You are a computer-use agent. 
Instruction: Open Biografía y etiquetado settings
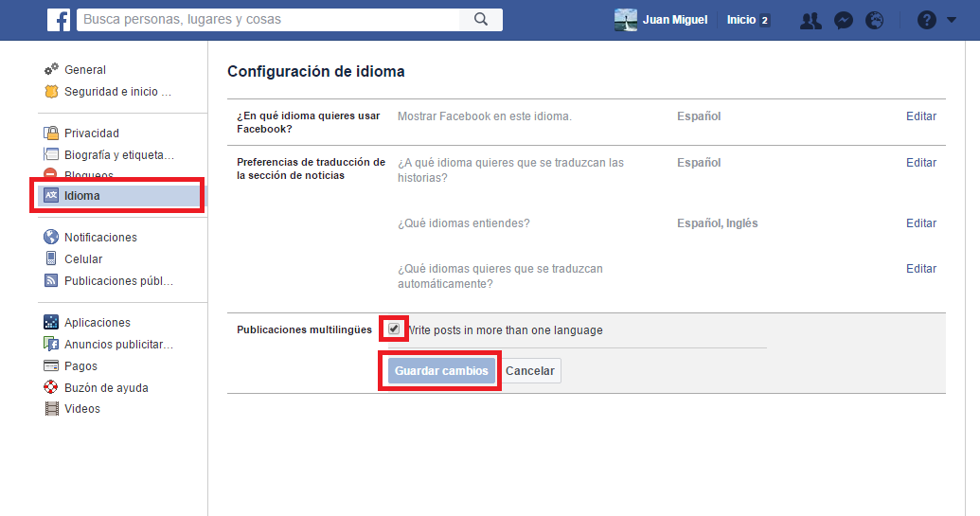coord(119,155)
